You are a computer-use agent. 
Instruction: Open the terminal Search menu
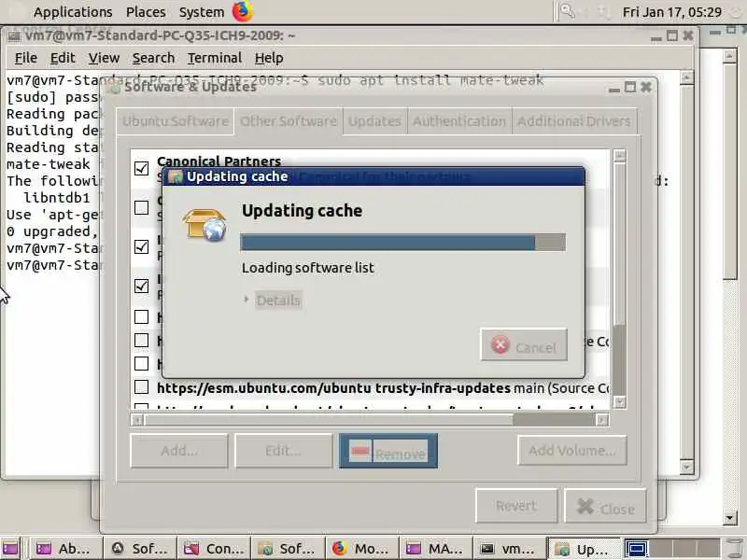pos(153,58)
